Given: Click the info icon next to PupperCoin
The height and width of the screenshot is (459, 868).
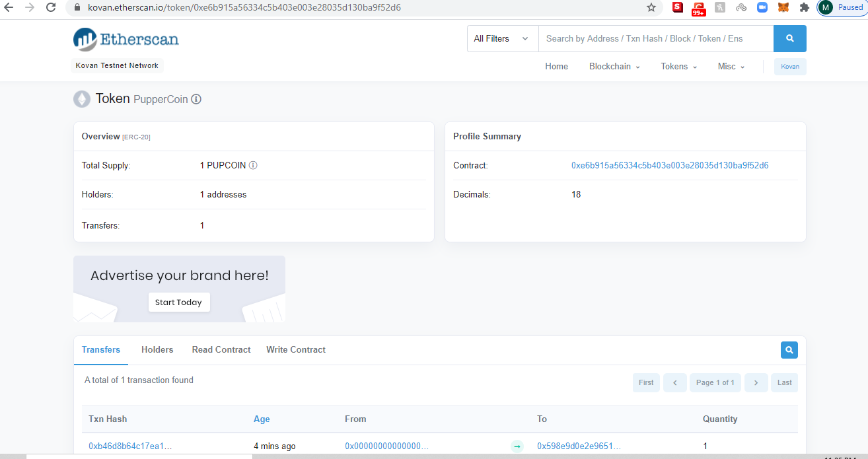Looking at the screenshot, I should click(x=196, y=99).
